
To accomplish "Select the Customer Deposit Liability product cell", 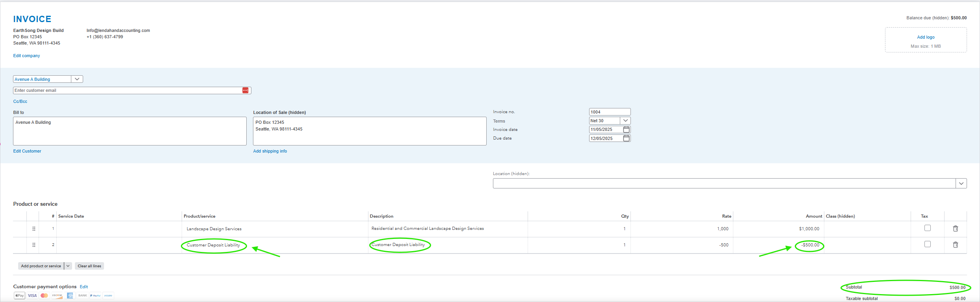I will [275, 245].
